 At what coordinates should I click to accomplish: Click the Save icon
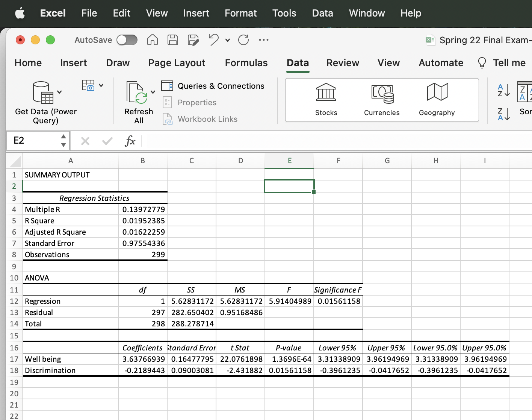[x=173, y=40]
